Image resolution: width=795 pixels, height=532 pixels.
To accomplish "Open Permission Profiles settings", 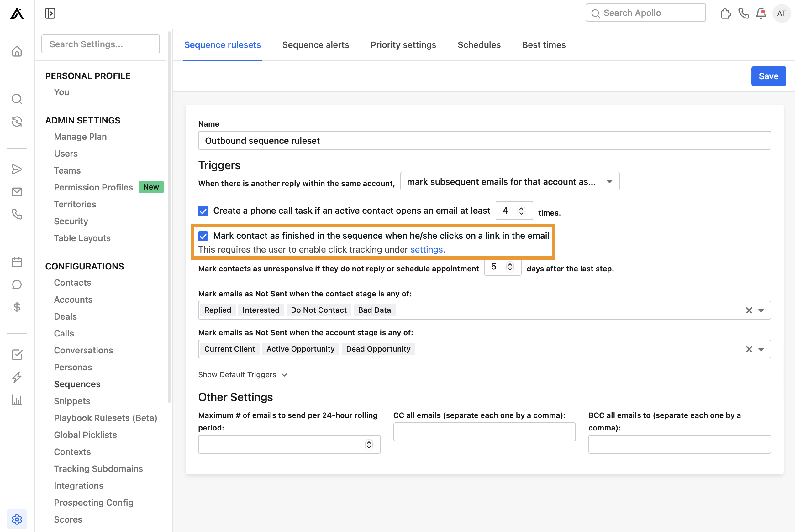I will 93,187.
